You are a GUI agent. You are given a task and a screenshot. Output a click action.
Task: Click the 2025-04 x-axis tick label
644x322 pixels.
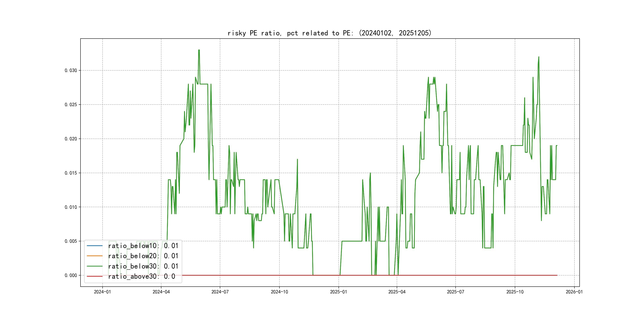tap(397, 292)
